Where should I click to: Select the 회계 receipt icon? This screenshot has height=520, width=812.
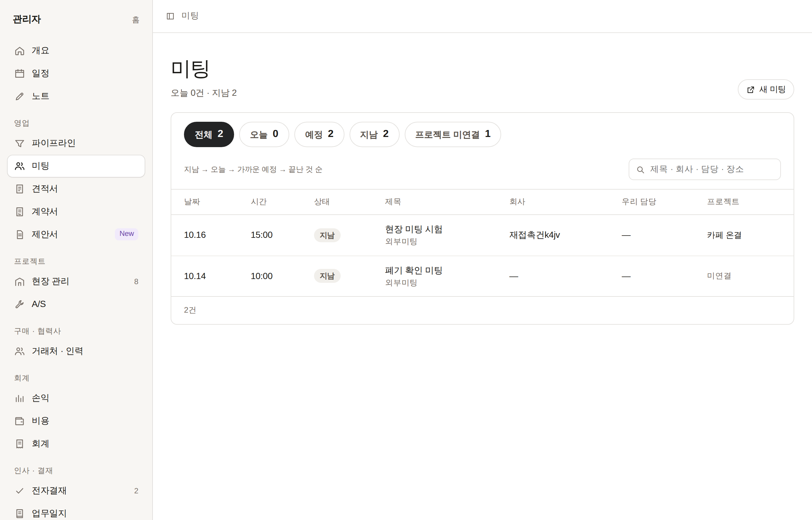pyautogui.click(x=20, y=444)
